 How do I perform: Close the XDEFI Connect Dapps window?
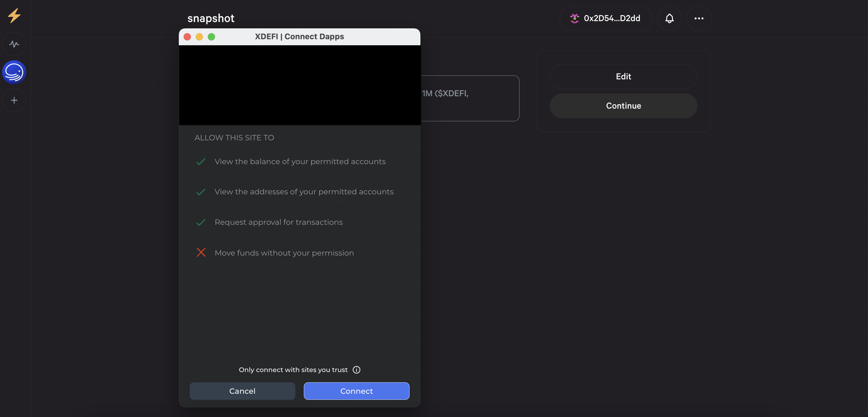pyautogui.click(x=187, y=37)
